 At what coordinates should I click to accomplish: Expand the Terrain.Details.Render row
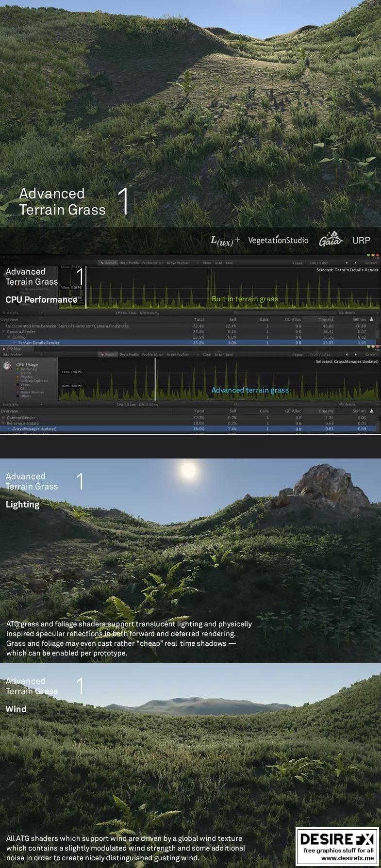(15, 343)
